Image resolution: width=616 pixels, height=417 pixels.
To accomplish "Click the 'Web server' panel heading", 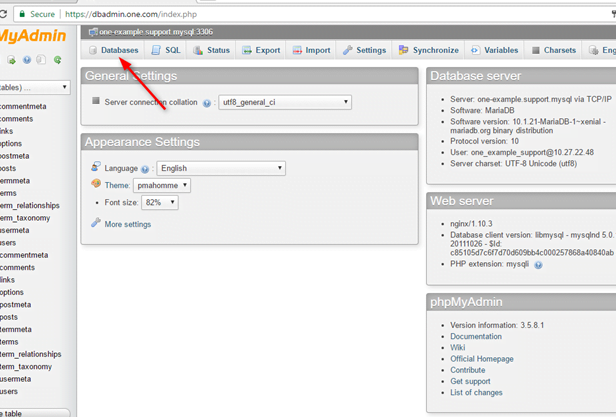I will point(462,201).
